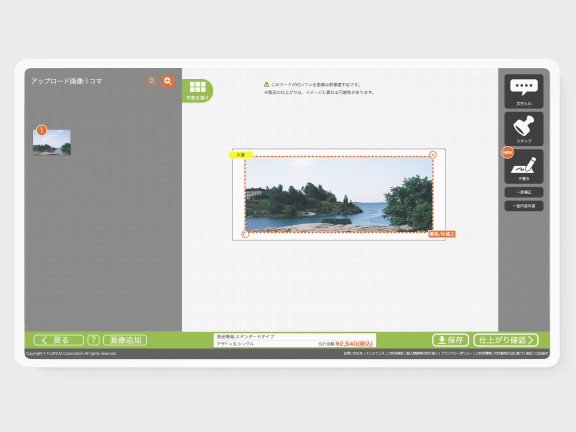Click the zoom-out magnifier icon
This screenshot has height=432, width=576.
pyautogui.click(x=152, y=81)
